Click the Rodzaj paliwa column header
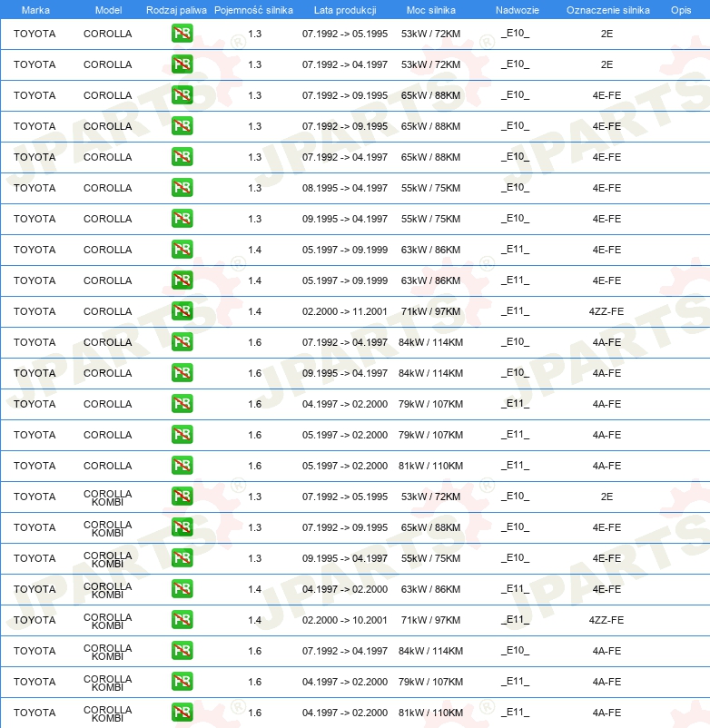710x728 pixels. 176,10
